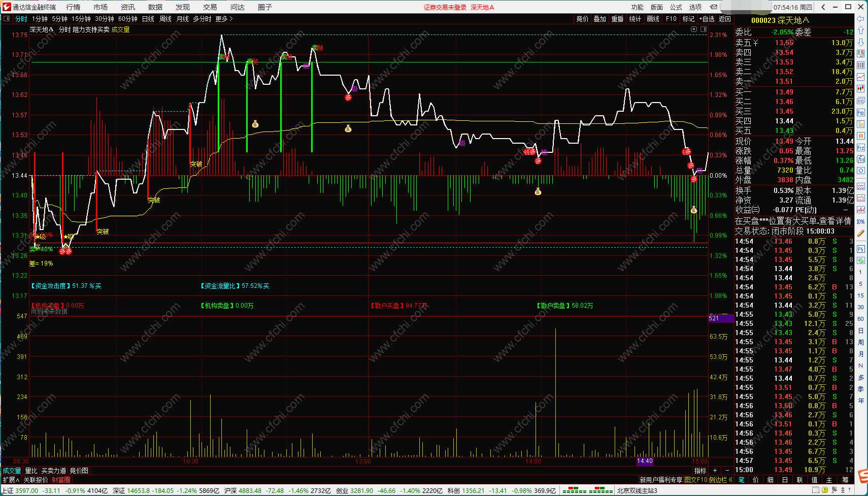
Task: Expand the 更多 periods dropdown
Action: (224, 19)
